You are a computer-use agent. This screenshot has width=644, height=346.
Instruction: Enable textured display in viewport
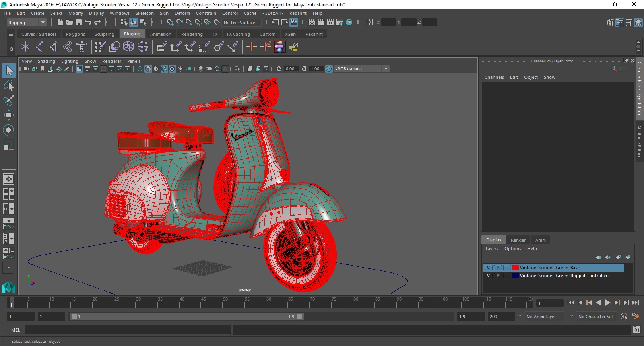click(172, 69)
